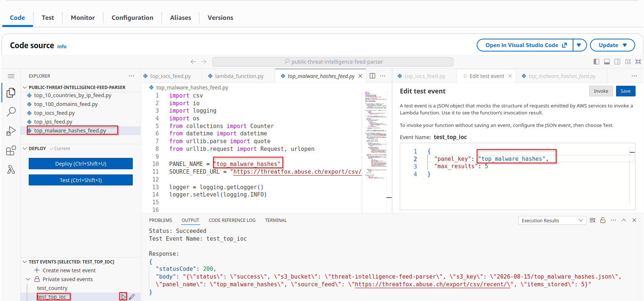Image resolution: width=644 pixels, height=301 pixels.
Task: Open the PROBLEMS panel tab
Action: tap(161, 220)
